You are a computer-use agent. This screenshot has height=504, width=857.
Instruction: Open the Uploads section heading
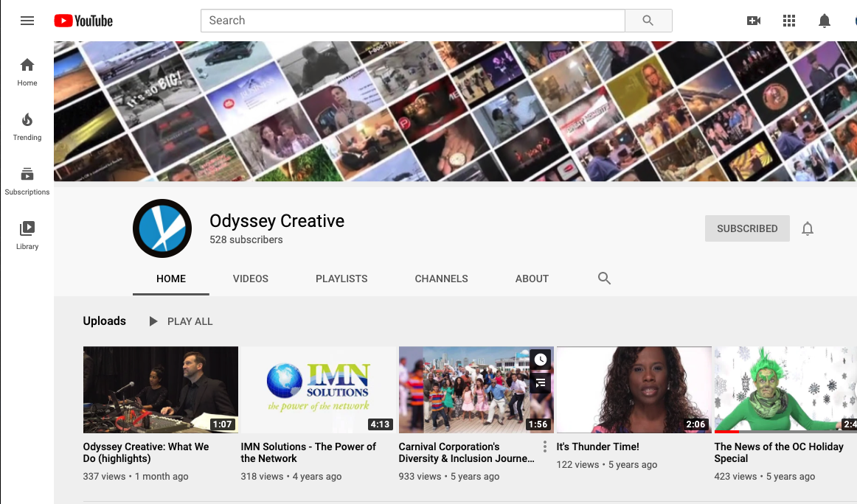point(105,321)
